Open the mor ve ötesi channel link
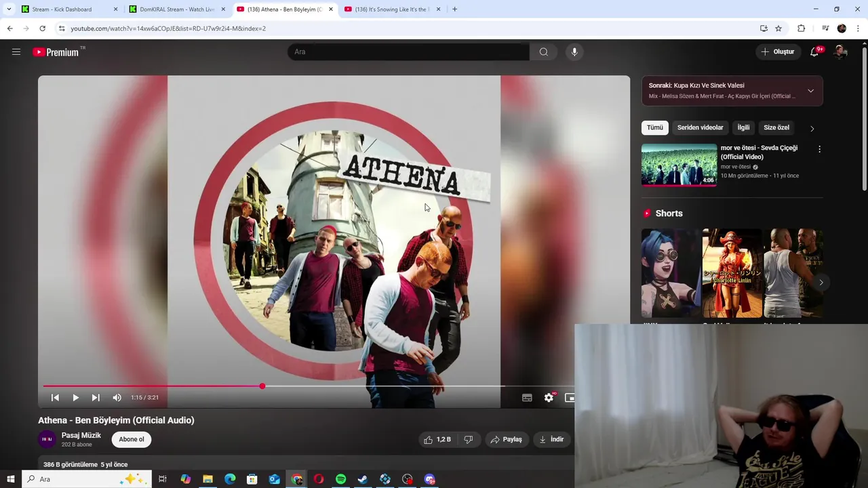The width and height of the screenshot is (868, 488). pos(735,167)
